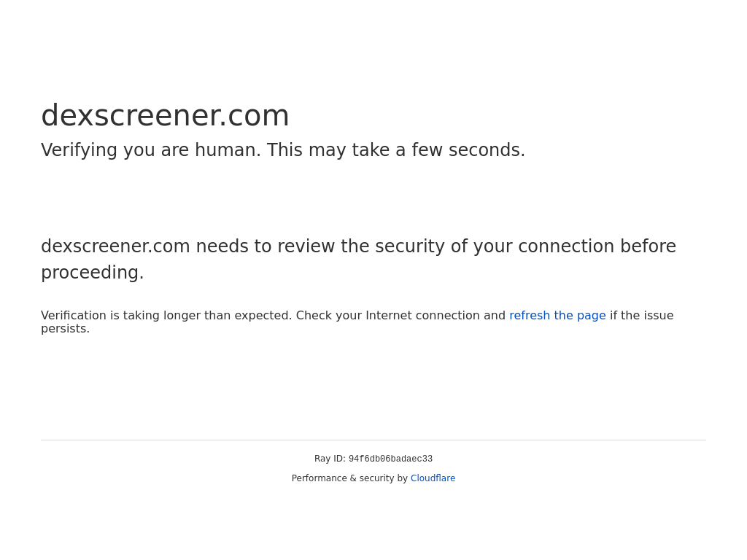This screenshot has width=747, height=560.
Task: Click the word 'human.' in the subtitle
Action: point(228,150)
